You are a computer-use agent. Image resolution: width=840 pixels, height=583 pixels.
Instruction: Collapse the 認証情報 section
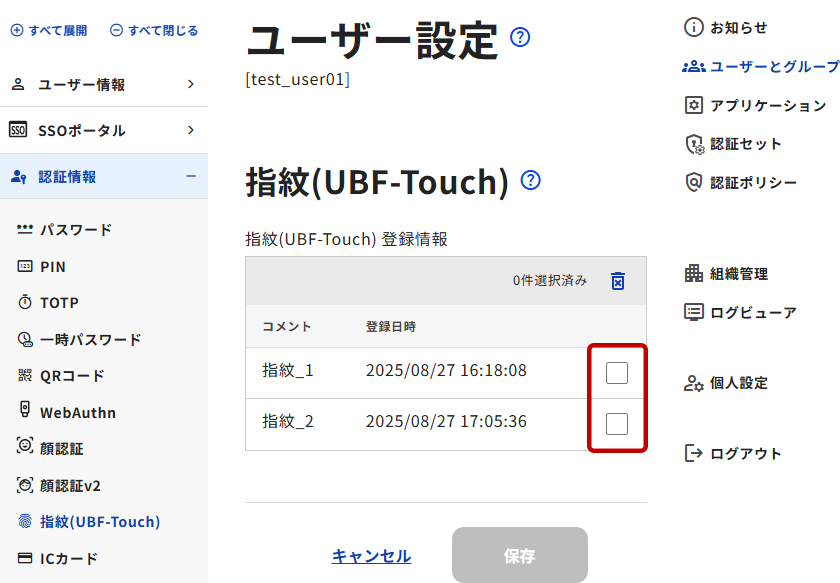pos(190,177)
